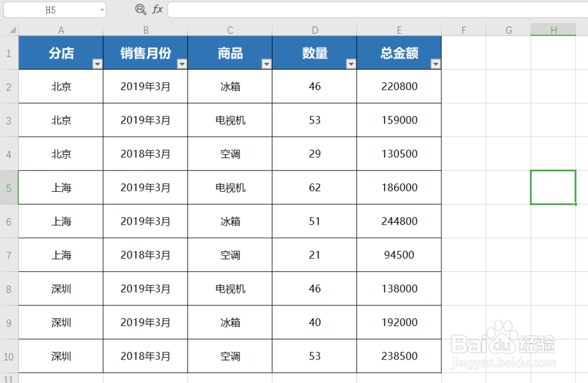Select column B header
588x383 pixels.
pos(145,30)
